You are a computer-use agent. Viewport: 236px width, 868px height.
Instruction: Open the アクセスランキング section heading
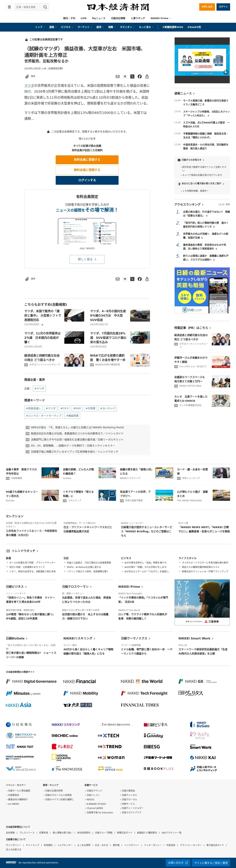[x=189, y=205]
